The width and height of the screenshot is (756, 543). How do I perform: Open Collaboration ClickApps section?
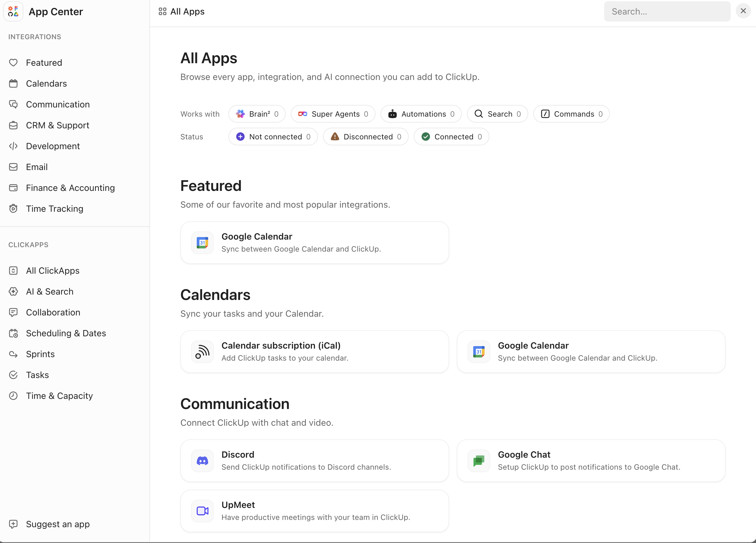[53, 312]
